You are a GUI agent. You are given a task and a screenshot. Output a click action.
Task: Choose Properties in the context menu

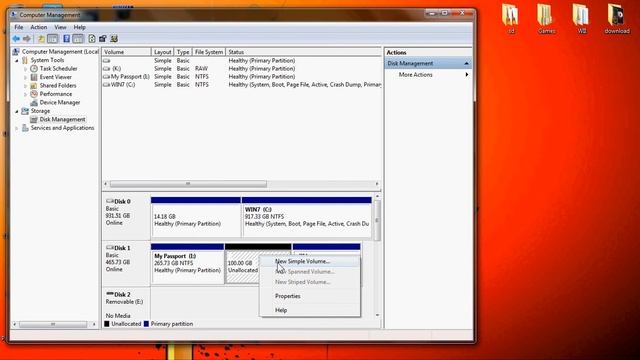tap(310, 296)
